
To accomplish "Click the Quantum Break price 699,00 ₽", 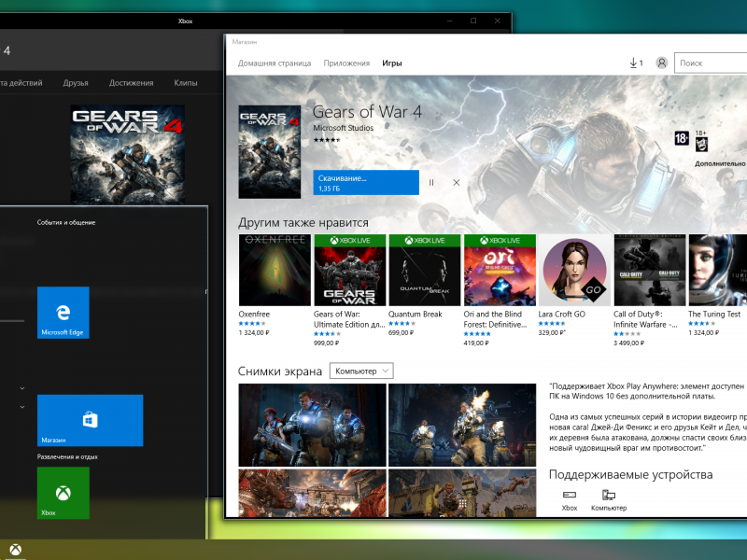I will pyautogui.click(x=401, y=333).
